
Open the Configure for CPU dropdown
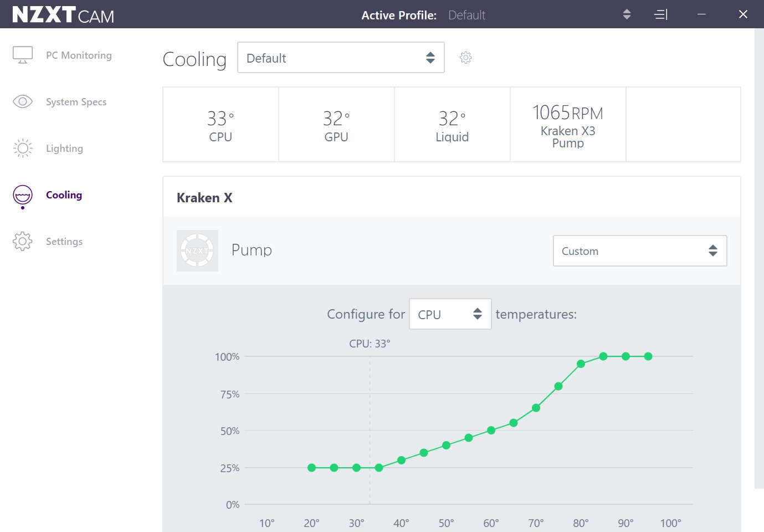[450, 314]
